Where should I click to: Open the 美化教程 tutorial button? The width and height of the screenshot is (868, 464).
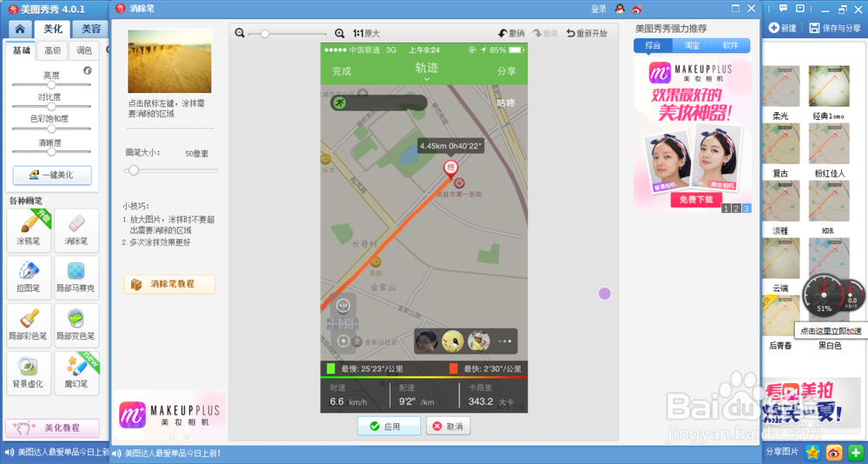click(x=53, y=428)
